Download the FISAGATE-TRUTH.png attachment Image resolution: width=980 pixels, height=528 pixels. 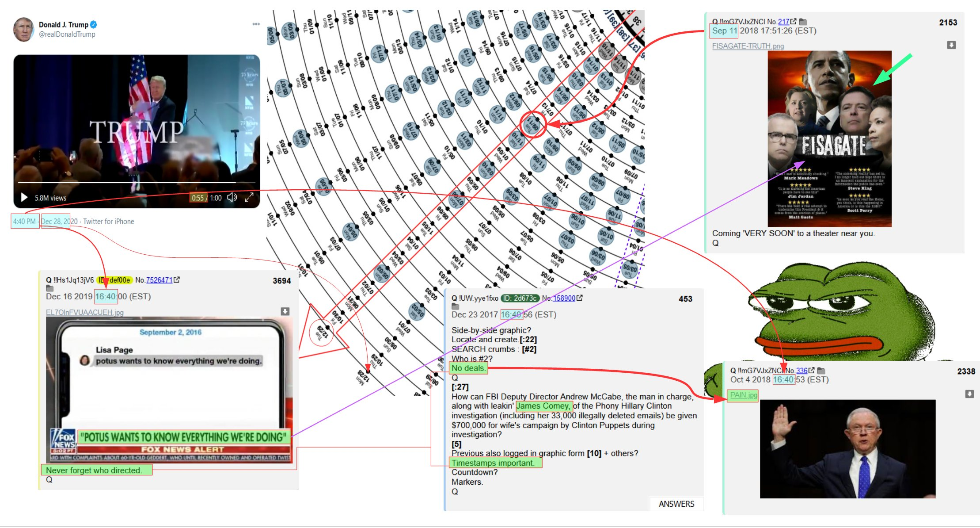click(952, 45)
